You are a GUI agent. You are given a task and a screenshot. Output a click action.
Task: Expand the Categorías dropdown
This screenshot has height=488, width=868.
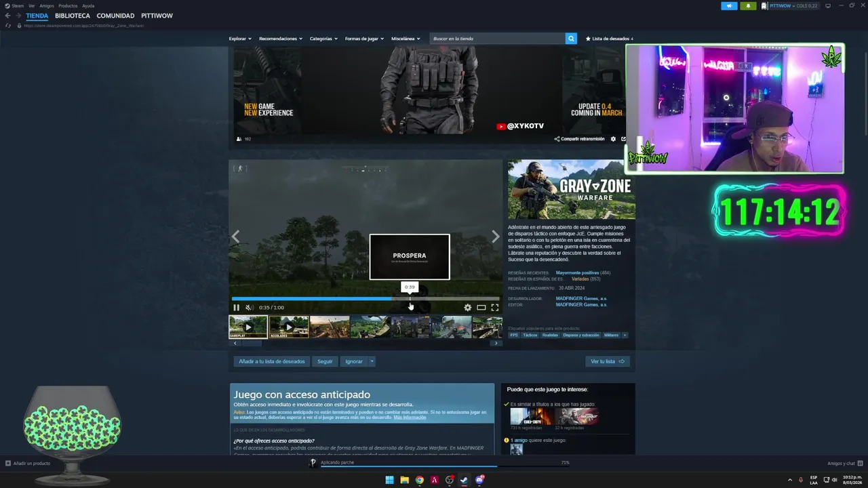pos(323,39)
